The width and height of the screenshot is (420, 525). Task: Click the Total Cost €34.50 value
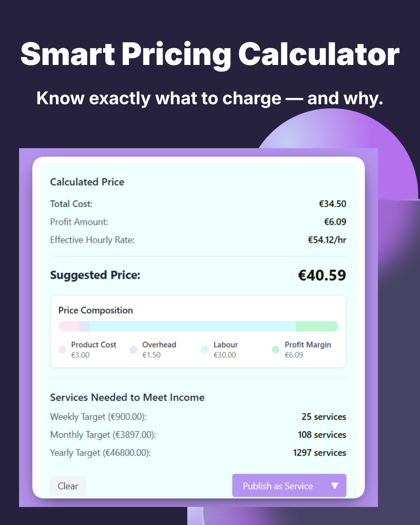(332, 204)
